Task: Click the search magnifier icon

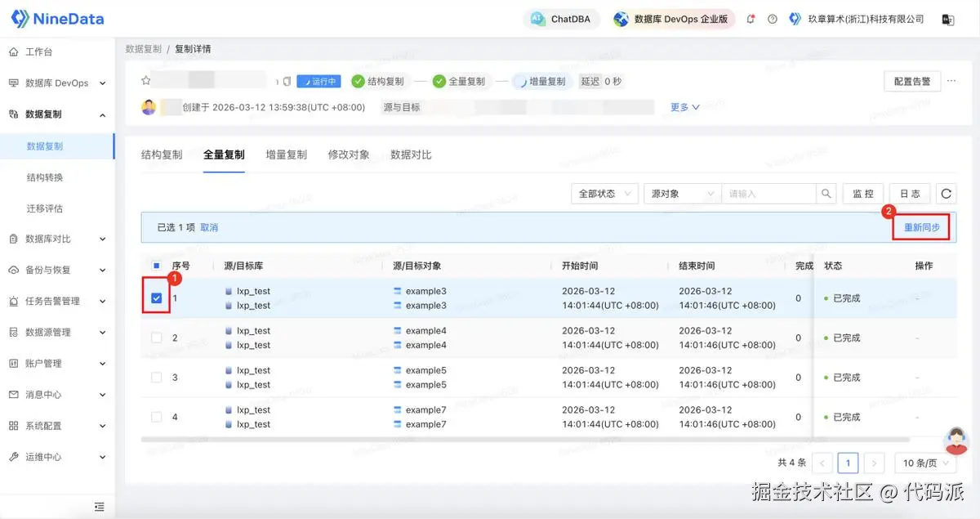Action: pyautogui.click(x=826, y=194)
